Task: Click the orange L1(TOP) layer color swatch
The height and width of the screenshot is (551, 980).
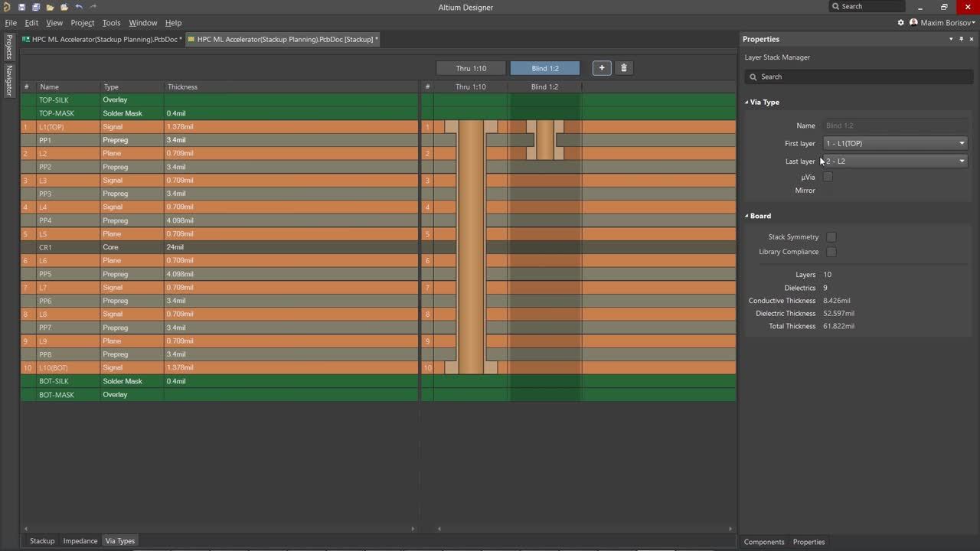Action: click(28, 127)
